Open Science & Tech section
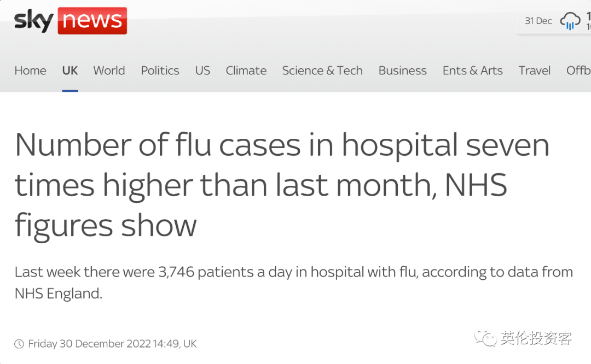This screenshot has height=364, width=591. click(322, 71)
